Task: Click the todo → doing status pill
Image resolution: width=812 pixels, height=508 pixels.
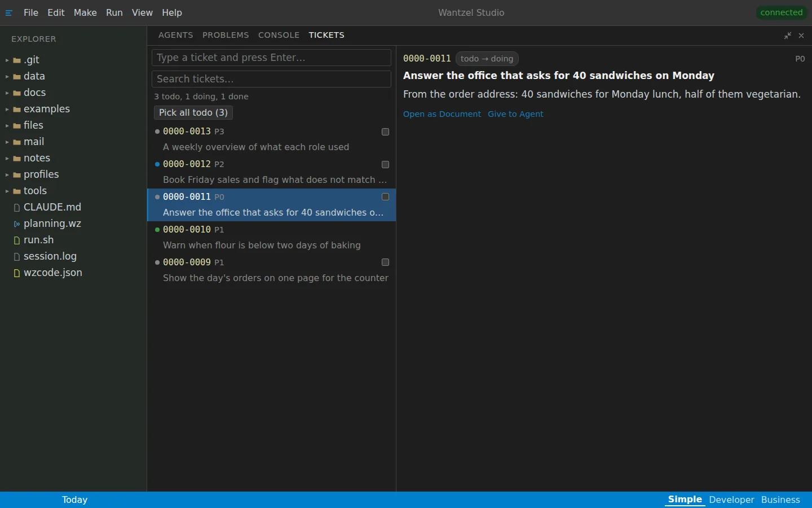Action: 487,59
